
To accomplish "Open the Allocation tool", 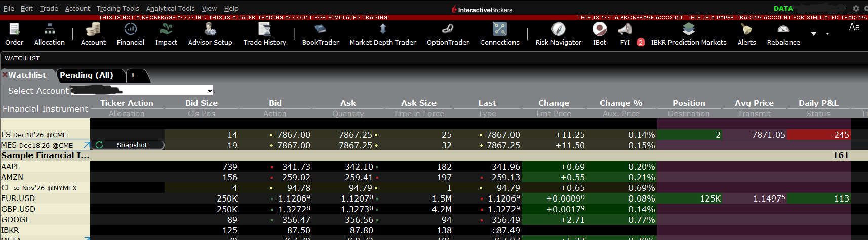I will [50, 34].
